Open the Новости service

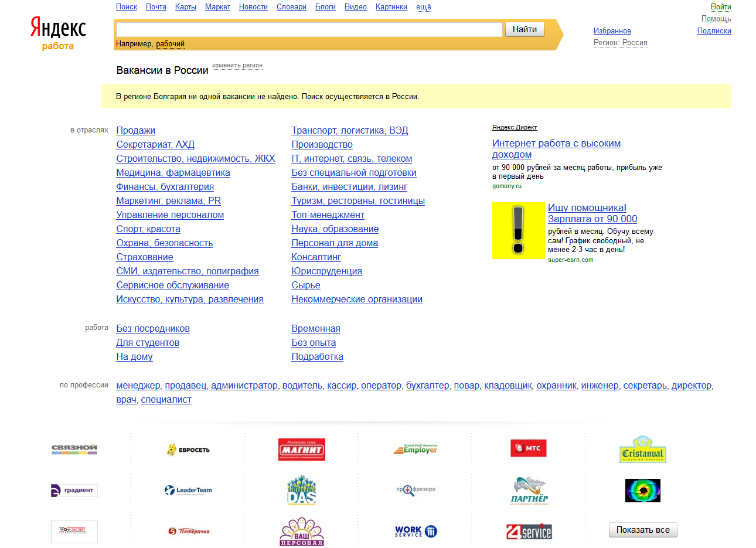tap(253, 7)
